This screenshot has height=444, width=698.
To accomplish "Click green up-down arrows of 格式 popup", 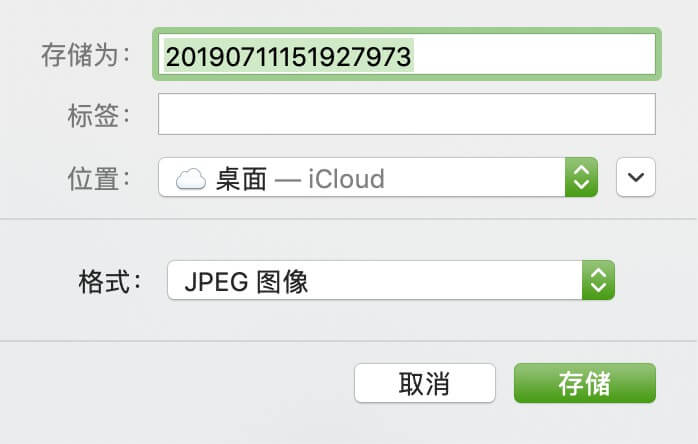I will pos(598,280).
